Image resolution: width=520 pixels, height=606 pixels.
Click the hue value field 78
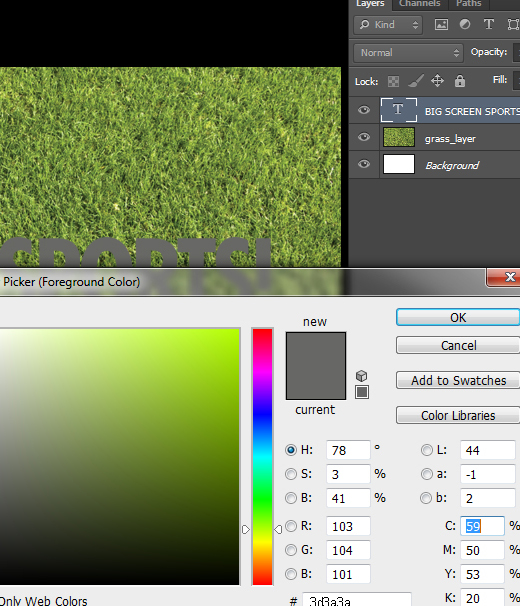click(x=348, y=450)
